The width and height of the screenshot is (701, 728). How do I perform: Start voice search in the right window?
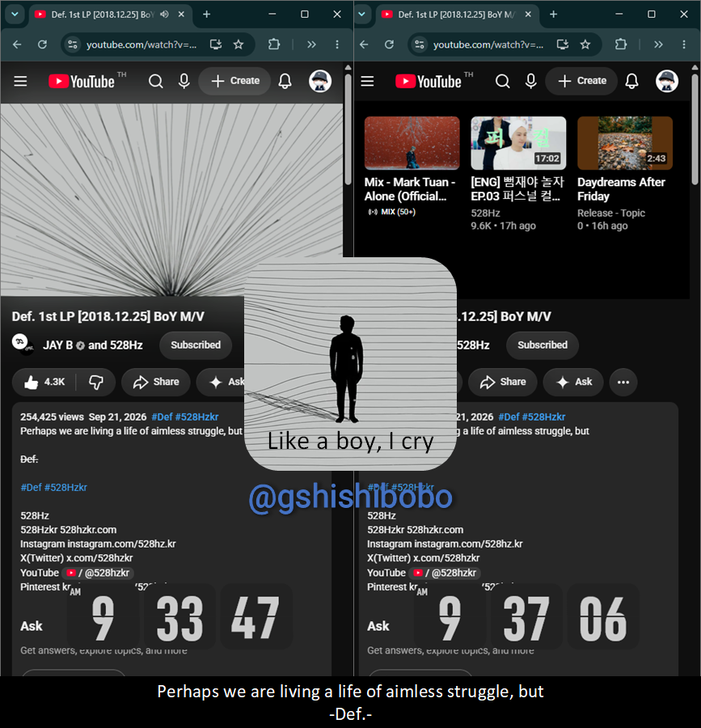coord(531,81)
